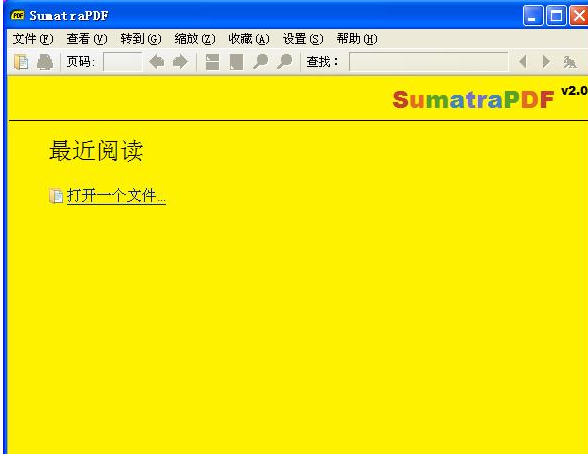Click the 页码 page number field

(x=123, y=62)
